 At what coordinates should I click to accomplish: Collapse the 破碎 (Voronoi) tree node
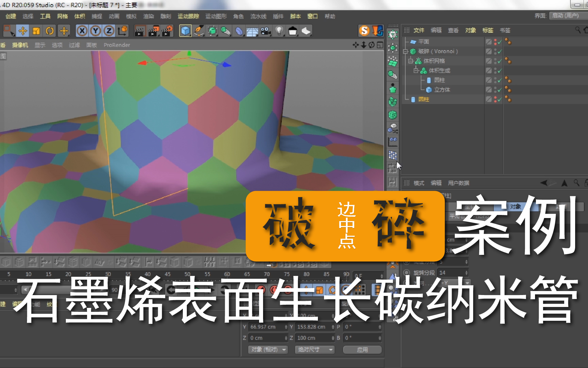tap(405, 52)
